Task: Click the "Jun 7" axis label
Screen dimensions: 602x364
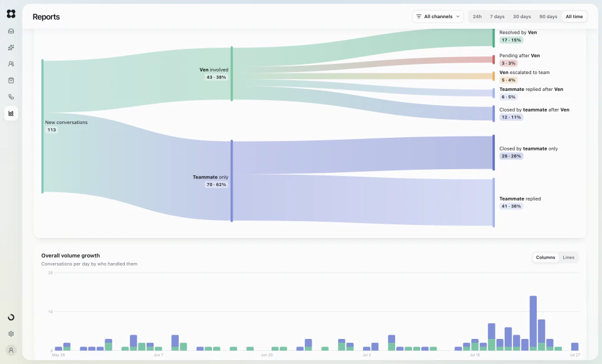Action: 158,355
